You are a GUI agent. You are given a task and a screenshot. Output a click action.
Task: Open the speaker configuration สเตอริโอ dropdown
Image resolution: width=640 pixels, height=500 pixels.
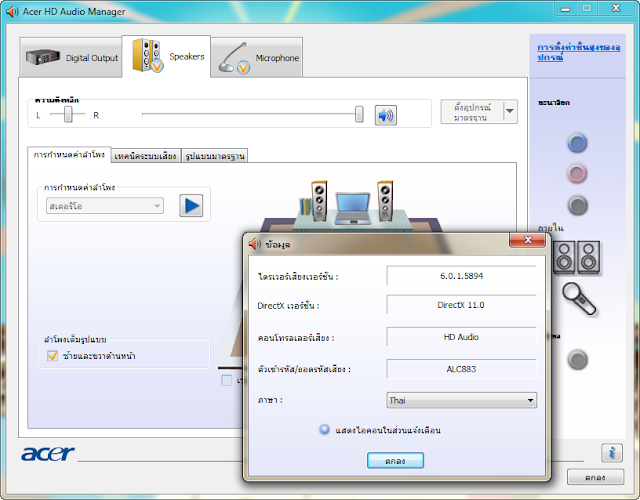coord(105,206)
